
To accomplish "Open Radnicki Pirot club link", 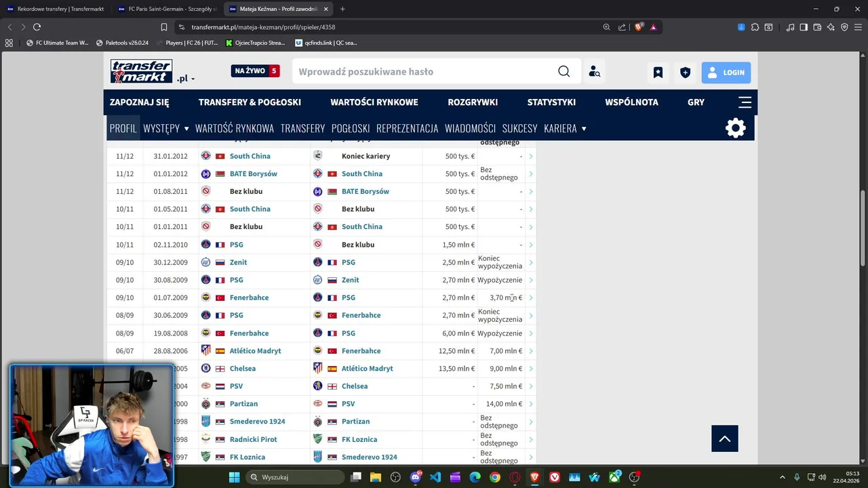I will click(253, 439).
